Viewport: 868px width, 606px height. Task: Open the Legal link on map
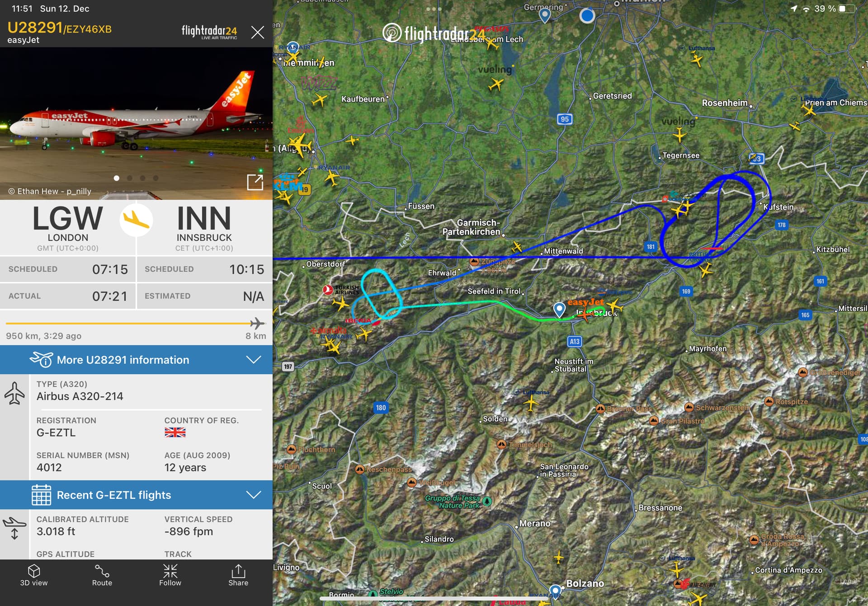[848, 581]
